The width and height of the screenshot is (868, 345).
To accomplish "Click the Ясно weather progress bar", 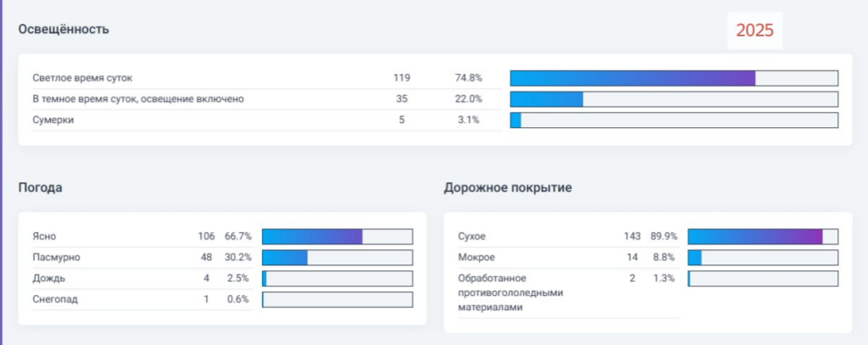I will coord(337,236).
